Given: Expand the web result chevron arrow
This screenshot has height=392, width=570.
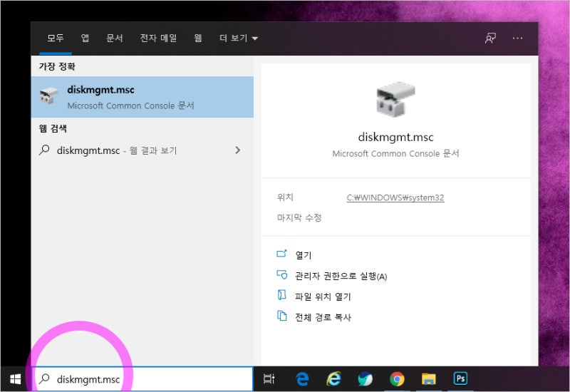Looking at the screenshot, I should click(238, 150).
